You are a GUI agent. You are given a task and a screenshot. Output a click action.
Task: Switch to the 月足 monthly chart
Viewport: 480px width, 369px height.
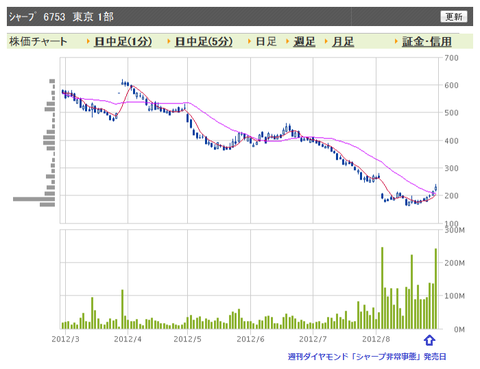click(x=343, y=42)
